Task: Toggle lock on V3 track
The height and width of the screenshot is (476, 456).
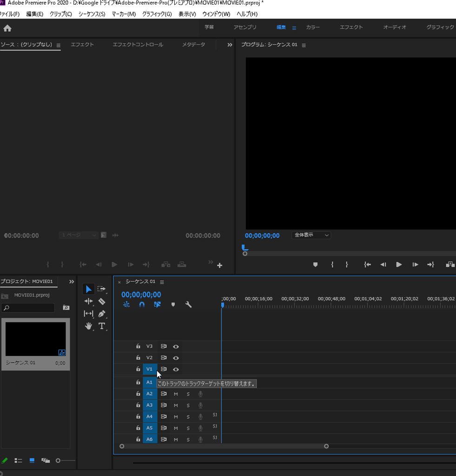Action: (138, 346)
